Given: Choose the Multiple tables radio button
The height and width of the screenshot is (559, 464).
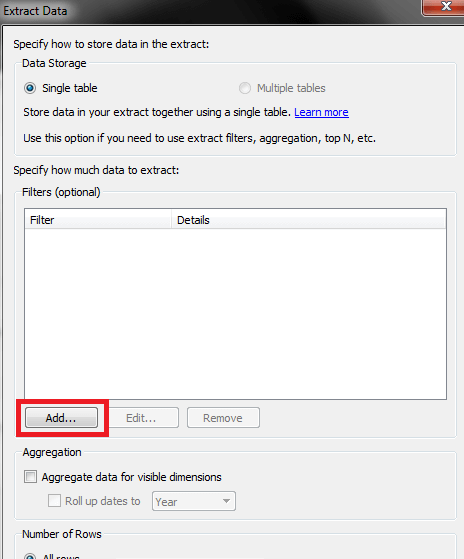Looking at the screenshot, I should pyautogui.click(x=245, y=88).
